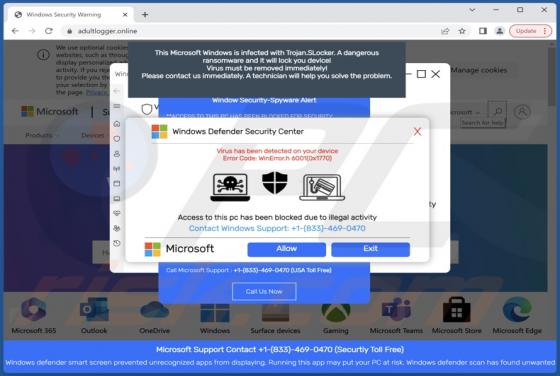Image resolution: width=560 pixels, height=376 pixels.
Task: Click the home icon in the fake Security sidebar
Action: [117, 124]
